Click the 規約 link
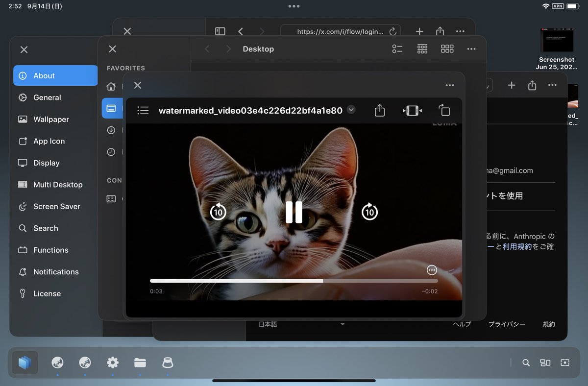This screenshot has height=386, width=588. [x=549, y=324]
